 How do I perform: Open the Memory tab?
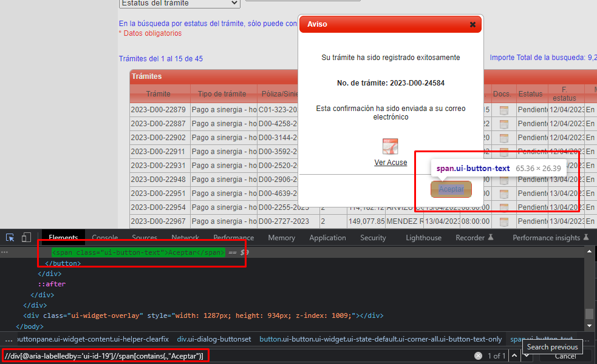281,238
